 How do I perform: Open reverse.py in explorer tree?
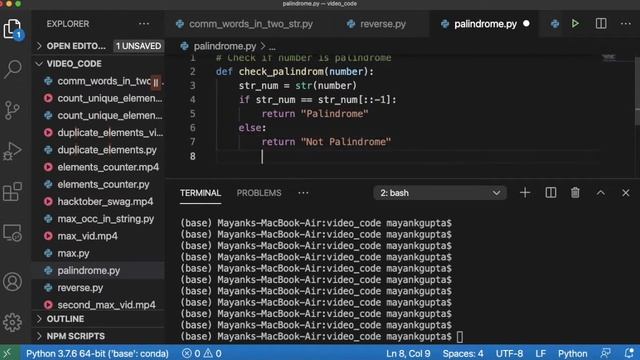(x=98, y=288)
